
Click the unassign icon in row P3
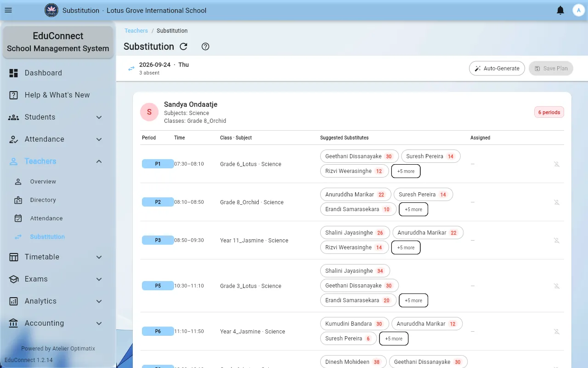click(557, 240)
